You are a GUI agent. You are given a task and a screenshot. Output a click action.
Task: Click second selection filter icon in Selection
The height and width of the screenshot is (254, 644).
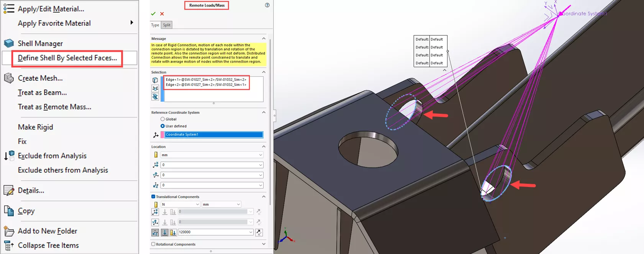pos(155,88)
